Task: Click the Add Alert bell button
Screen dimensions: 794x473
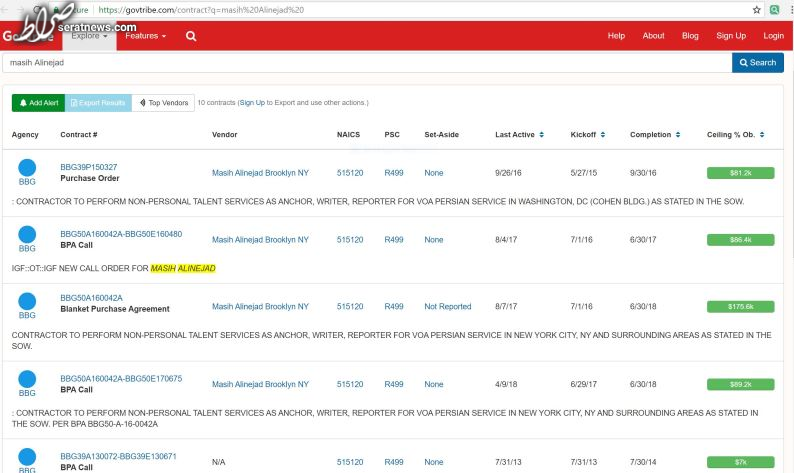Action: [38, 103]
